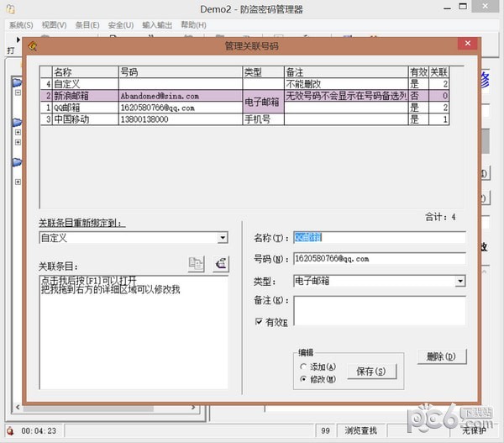Sort by the 关联 column header
This screenshot has width=504, height=443.
438,72
